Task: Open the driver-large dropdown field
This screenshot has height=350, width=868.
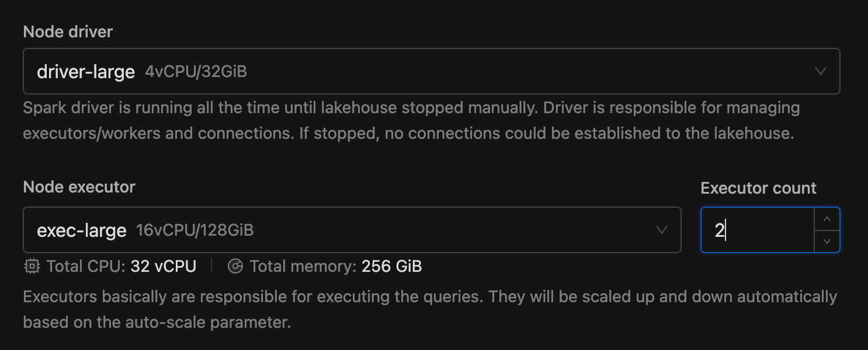Action: (432, 71)
